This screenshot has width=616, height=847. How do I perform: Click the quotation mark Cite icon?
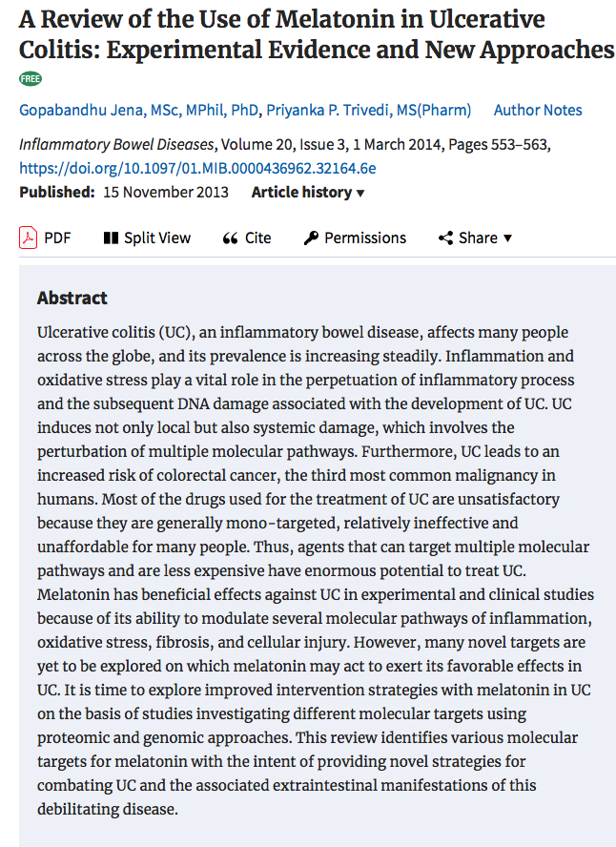(230, 238)
